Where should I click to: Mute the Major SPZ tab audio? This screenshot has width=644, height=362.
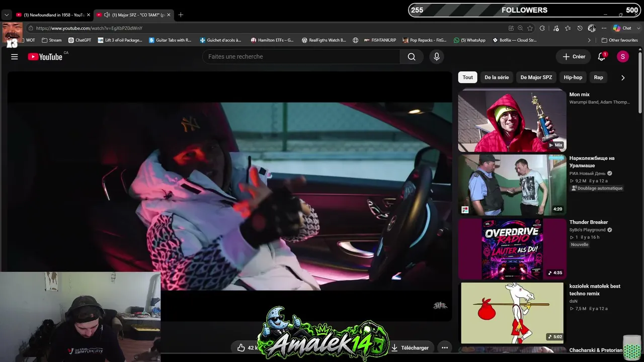point(107,15)
